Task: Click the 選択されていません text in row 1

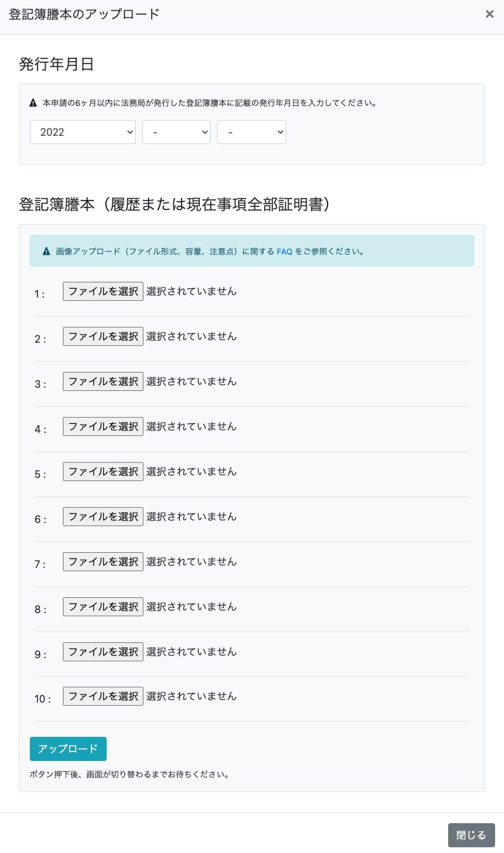Action: (x=192, y=291)
